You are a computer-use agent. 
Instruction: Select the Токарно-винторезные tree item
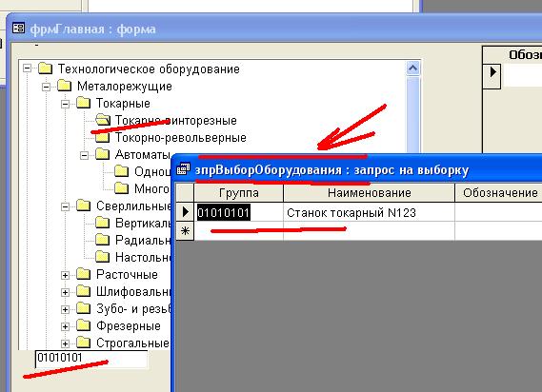(x=176, y=120)
